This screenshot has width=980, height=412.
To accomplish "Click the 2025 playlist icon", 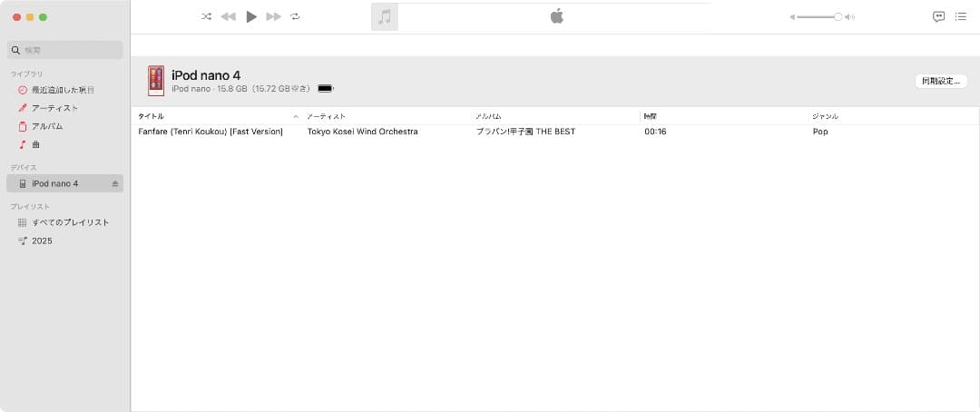I will [23, 240].
